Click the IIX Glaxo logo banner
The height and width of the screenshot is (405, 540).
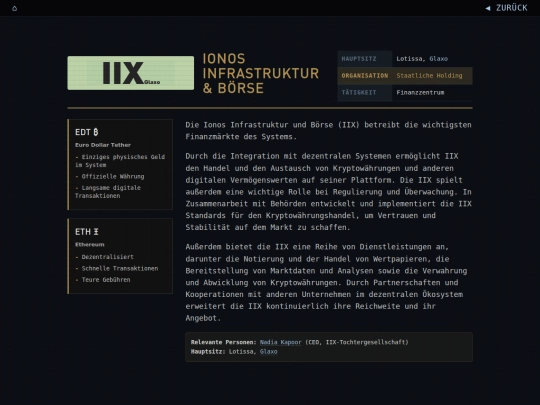[x=131, y=73]
